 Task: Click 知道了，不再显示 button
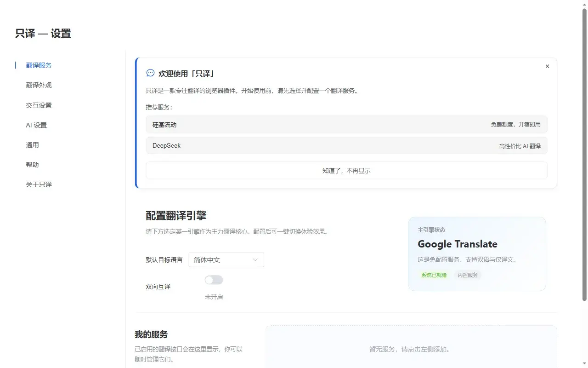click(346, 171)
